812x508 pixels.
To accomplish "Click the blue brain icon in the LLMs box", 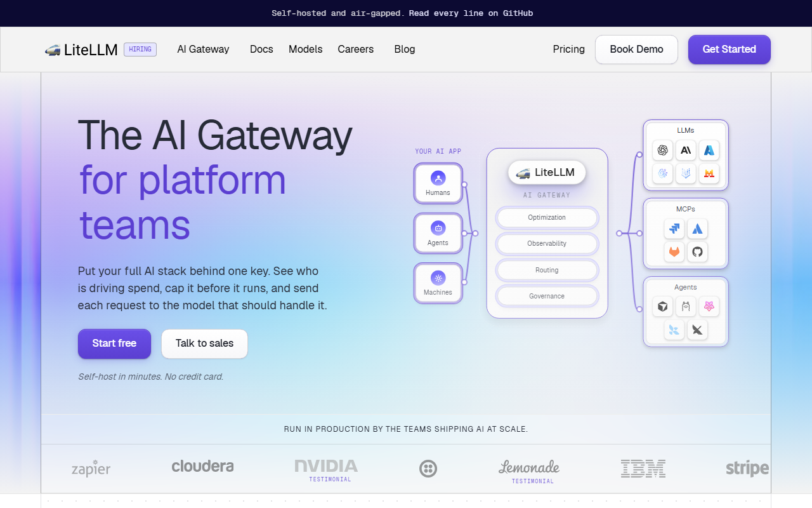I will point(663,173).
